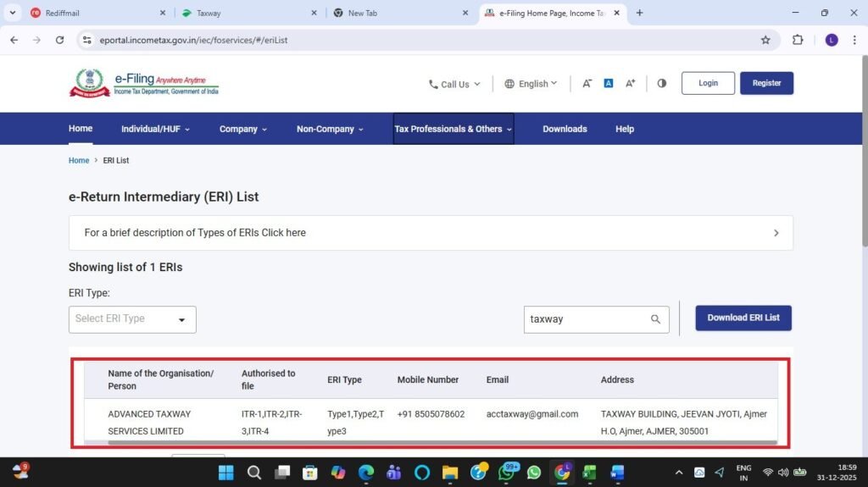
Task: Reload the page with the refresh icon
Action: click(60, 40)
